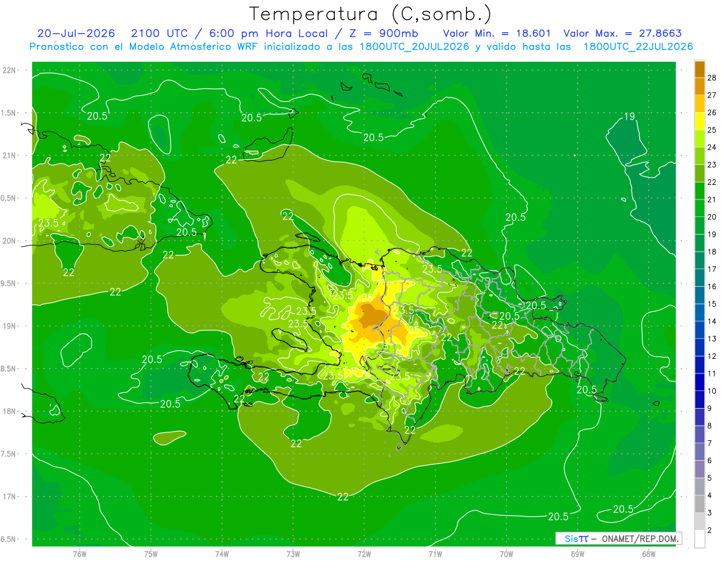Click the "Valor Min. = 18.601" value
This screenshot has width=728, height=562.
pyautogui.click(x=497, y=33)
